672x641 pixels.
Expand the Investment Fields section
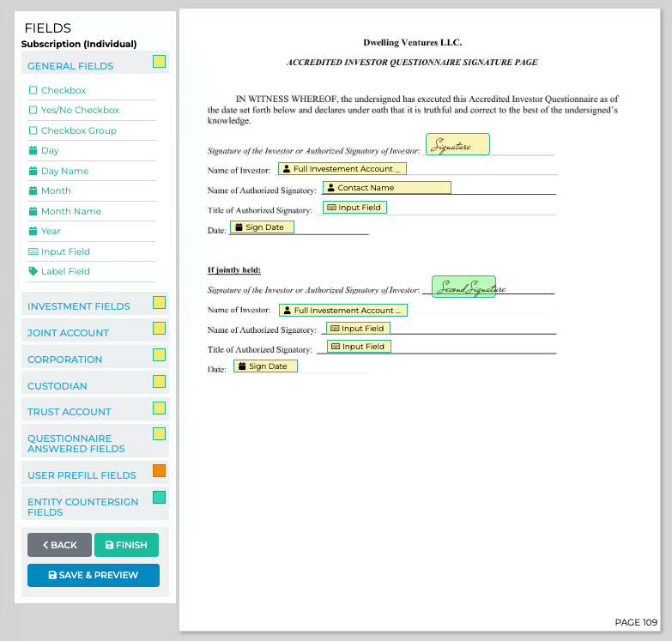coord(79,306)
